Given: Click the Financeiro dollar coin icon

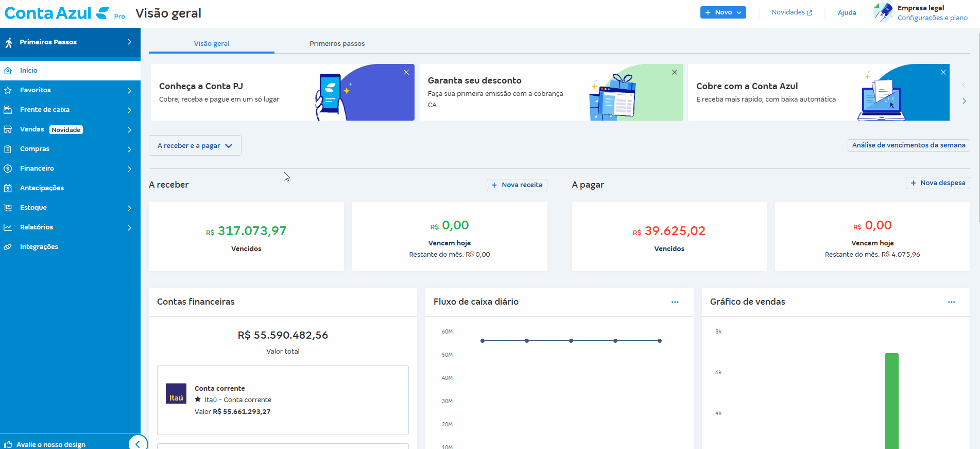Looking at the screenshot, I should pos(8,169).
